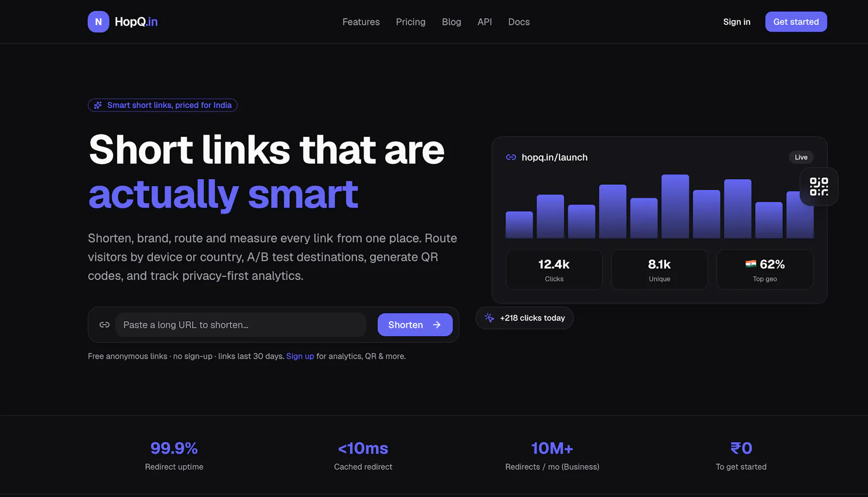Click the hopq.in/launch short link text
This screenshot has height=497, width=868.
[554, 157]
